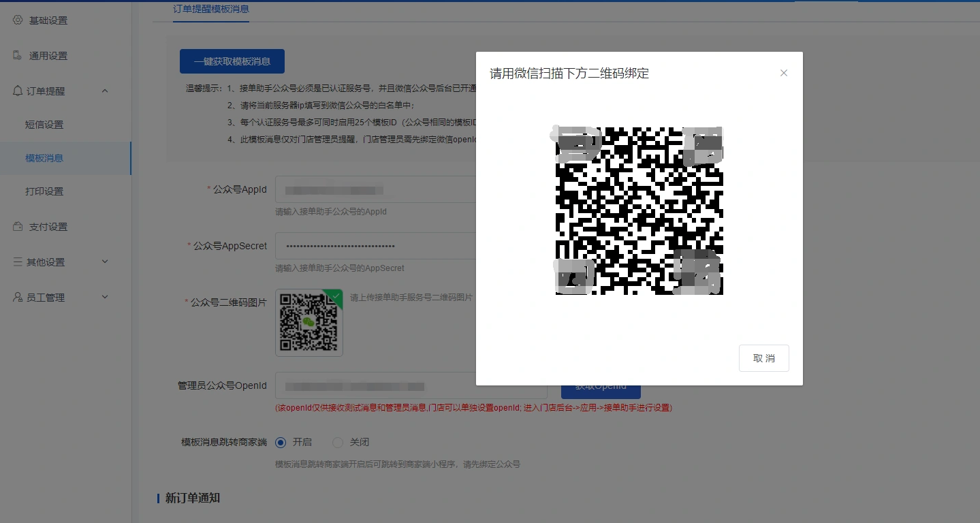Click the hint 请输入接单助手公众号的AppSecret

[340, 268]
